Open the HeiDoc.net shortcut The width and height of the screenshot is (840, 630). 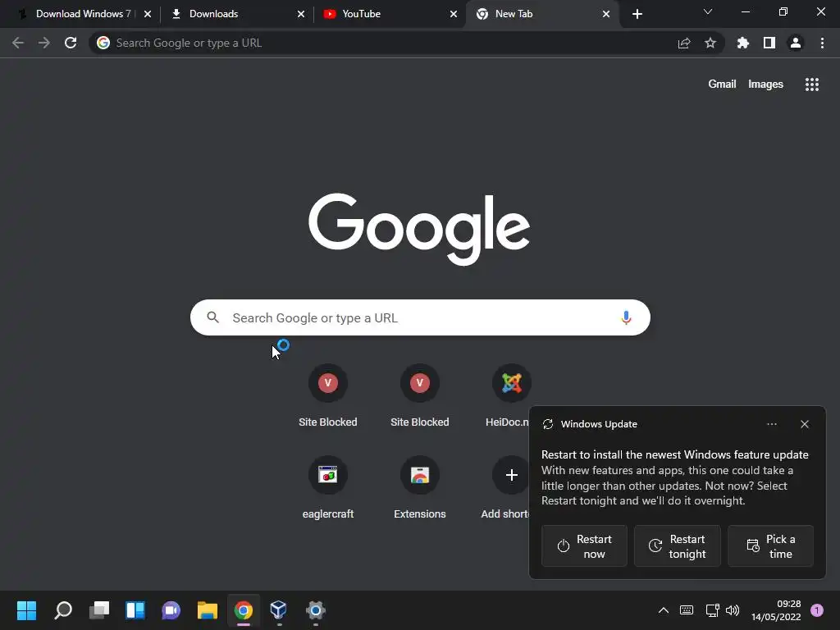[x=507, y=395]
